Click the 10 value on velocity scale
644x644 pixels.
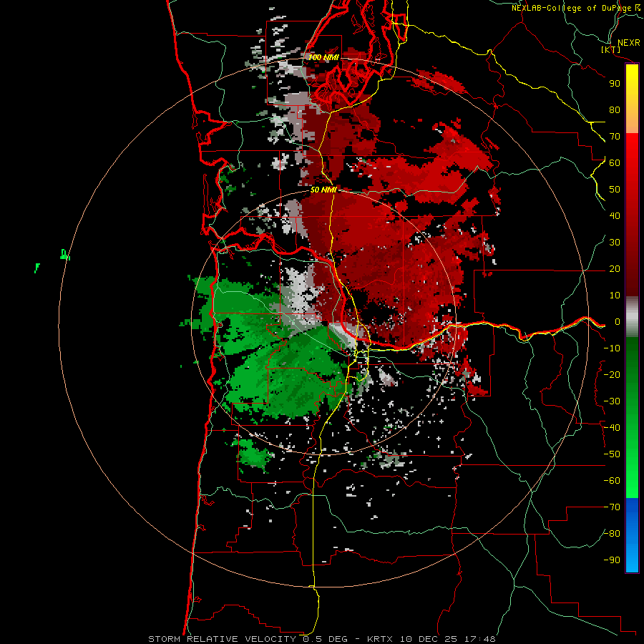pyautogui.click(x=615, y=296)
